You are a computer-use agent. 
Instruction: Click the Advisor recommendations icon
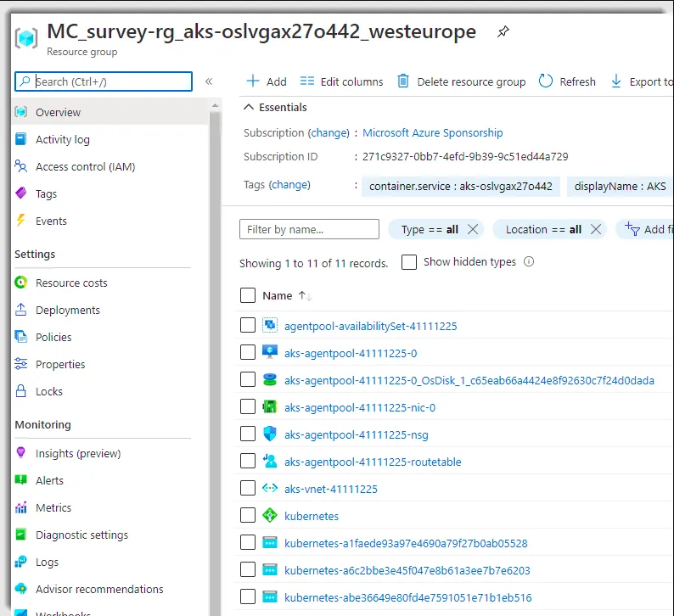tap(20, 589)
